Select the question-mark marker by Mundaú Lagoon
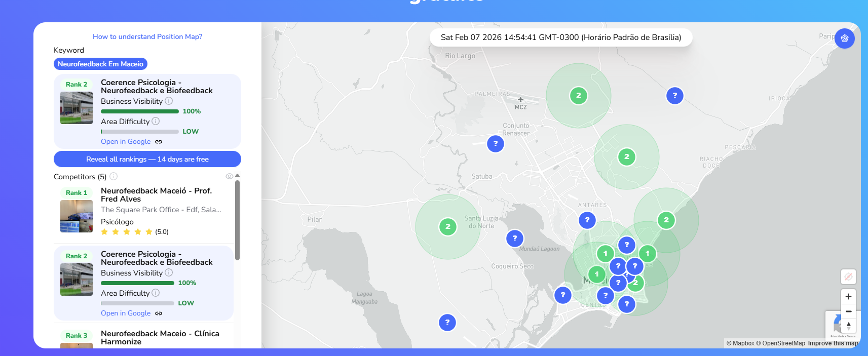 (515, 239)
